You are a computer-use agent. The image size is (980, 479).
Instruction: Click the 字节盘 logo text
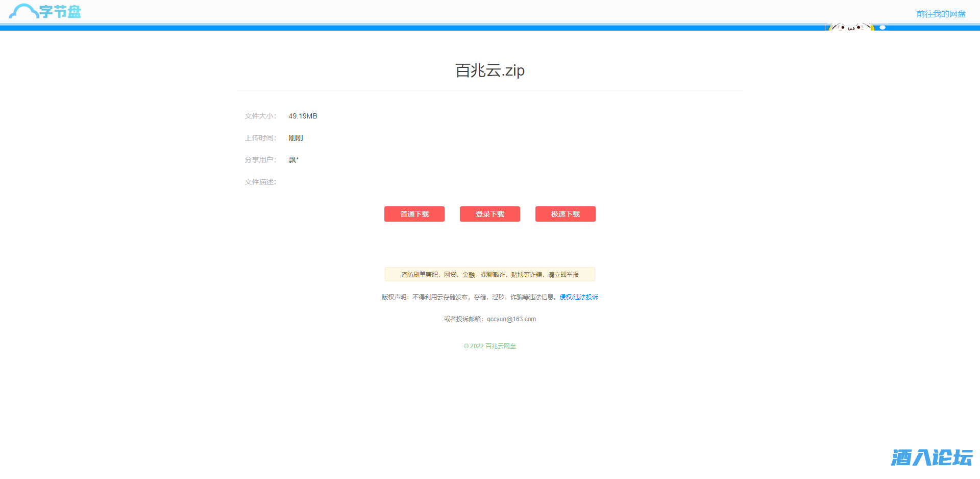tap(60, 12)
